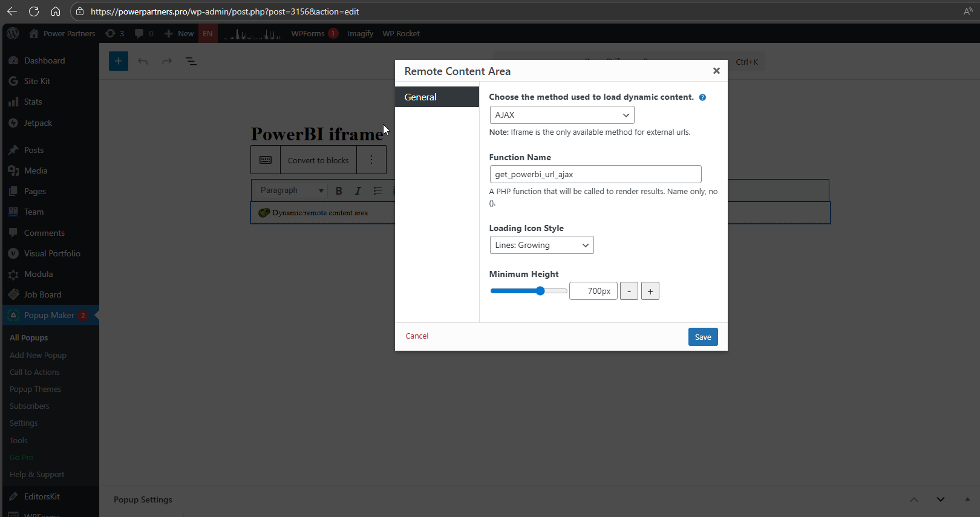The image size is (980, 517).
Task: Increase minimum height with plus button
Action: [650, 291]
